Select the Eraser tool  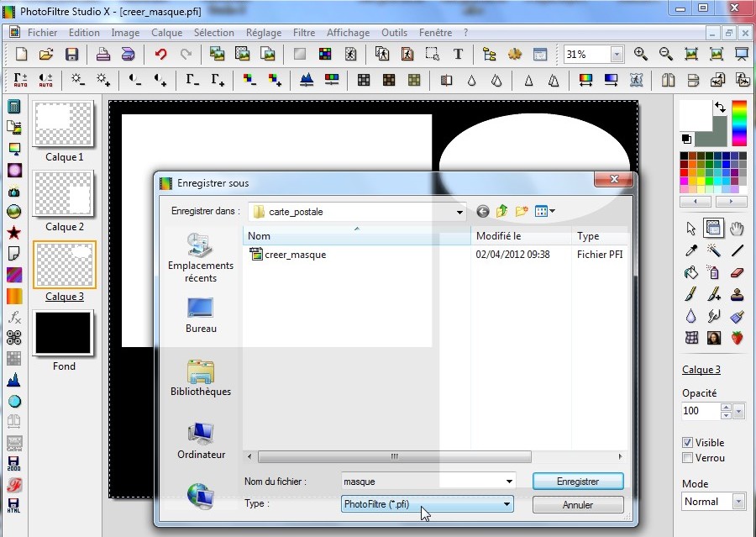(x=737, y=272)
